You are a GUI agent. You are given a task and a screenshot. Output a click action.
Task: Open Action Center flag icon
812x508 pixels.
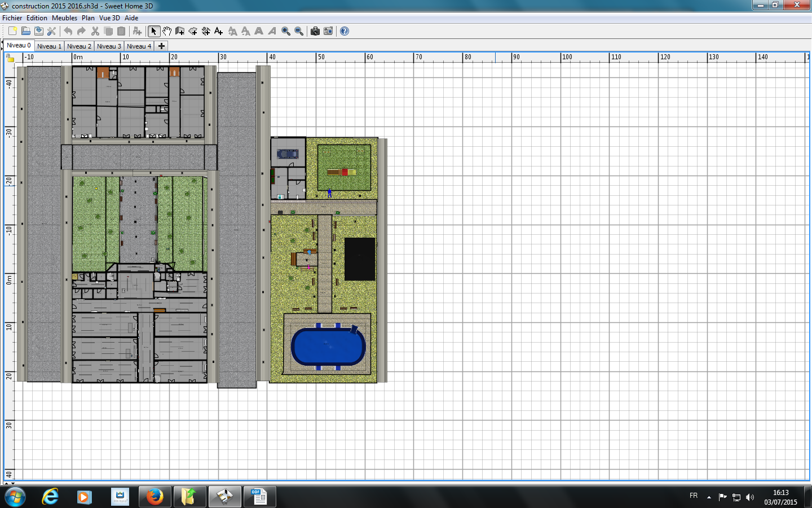pyautogui.click(x=723, y=497)
